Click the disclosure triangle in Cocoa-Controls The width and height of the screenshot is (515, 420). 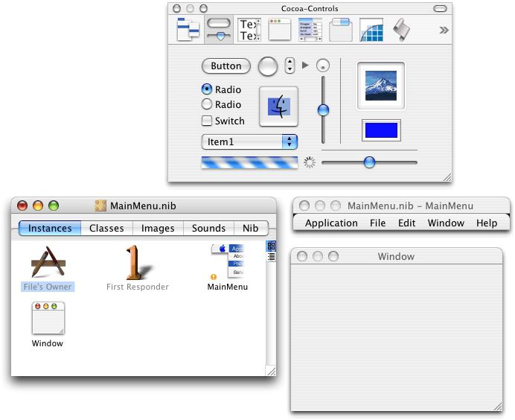[305, 65]
